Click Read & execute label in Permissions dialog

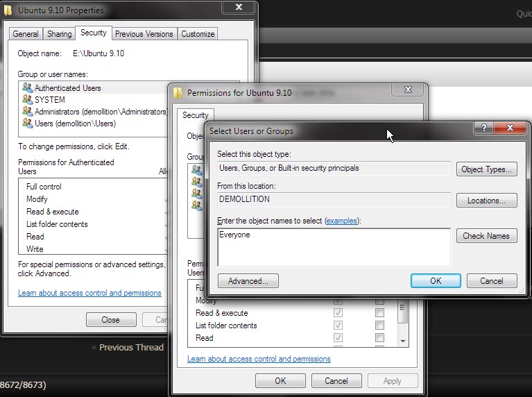(x=221, y=313)
